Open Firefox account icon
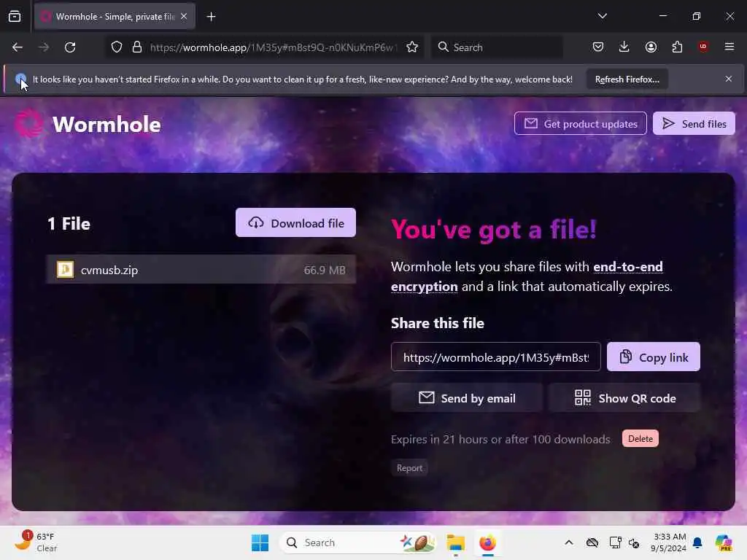747x560 pixels. pyautogui.click(x=651, y=47)
